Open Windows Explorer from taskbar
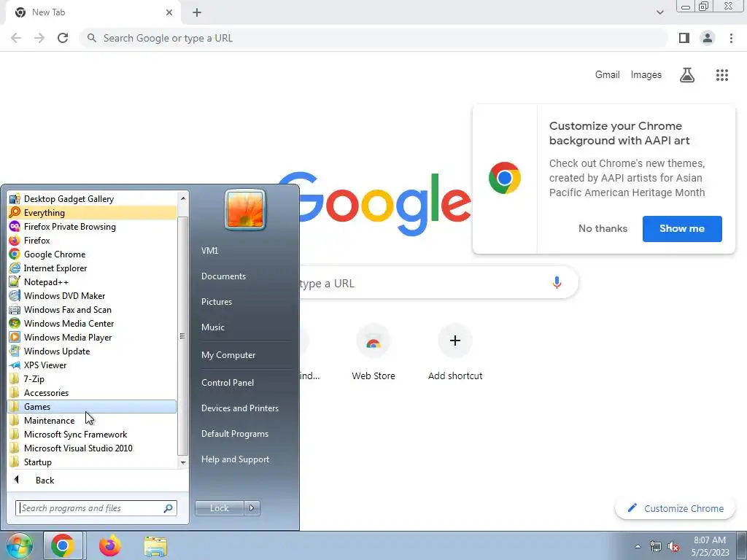This screenshot has width=747, height=560. 156,546
